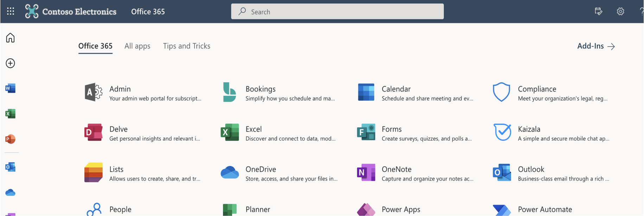Click 'Meet your organization's legal, reg...' text

(562, 99)
